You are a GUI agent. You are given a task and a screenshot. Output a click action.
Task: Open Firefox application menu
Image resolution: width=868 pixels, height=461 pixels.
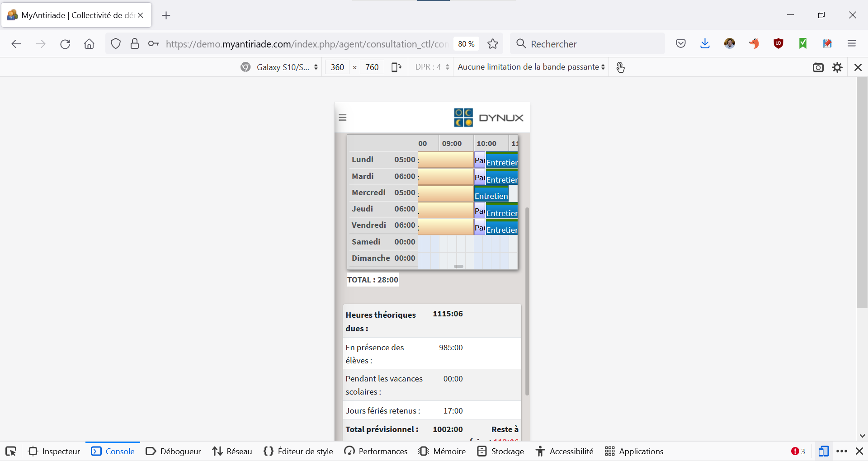point(852,44)
